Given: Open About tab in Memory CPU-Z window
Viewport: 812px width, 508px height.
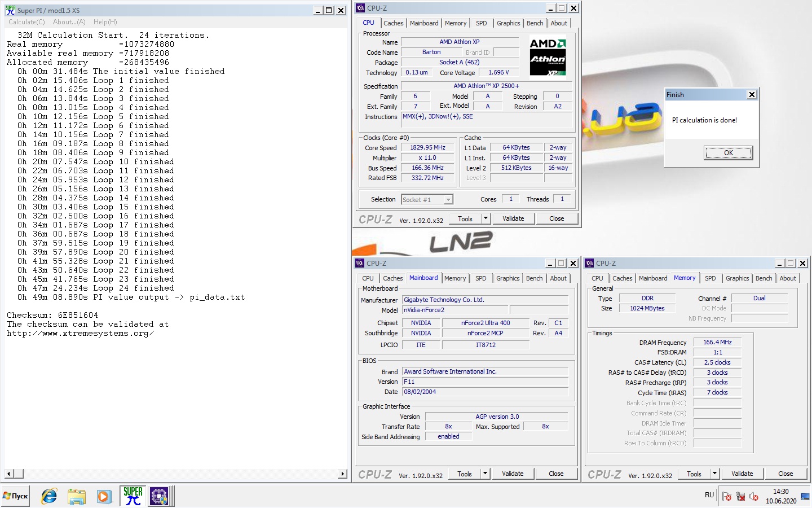Looking at the screenshot, I should pos(788,278).
